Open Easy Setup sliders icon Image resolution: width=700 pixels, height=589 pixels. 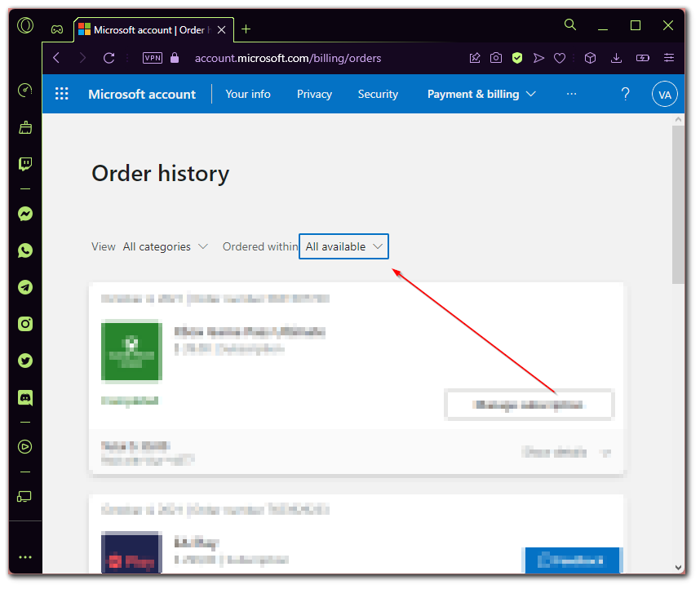(x=669, y=58)
